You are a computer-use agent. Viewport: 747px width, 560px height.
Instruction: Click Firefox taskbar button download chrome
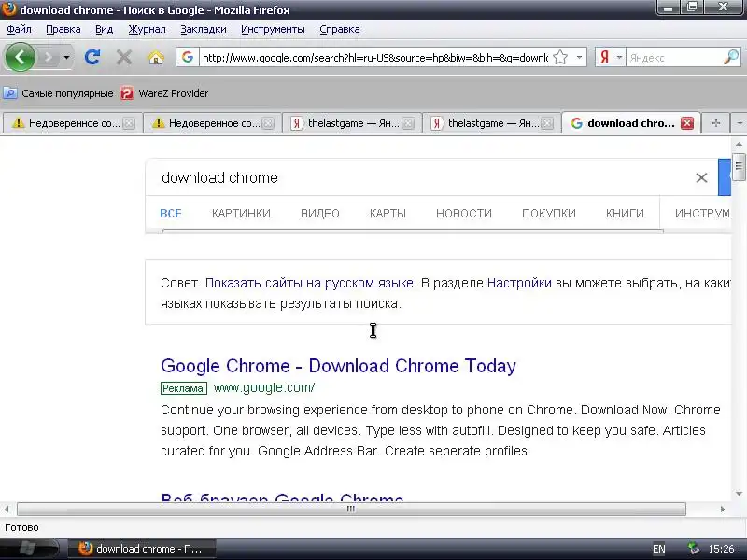pyautogui.click(x=142, y=549)
